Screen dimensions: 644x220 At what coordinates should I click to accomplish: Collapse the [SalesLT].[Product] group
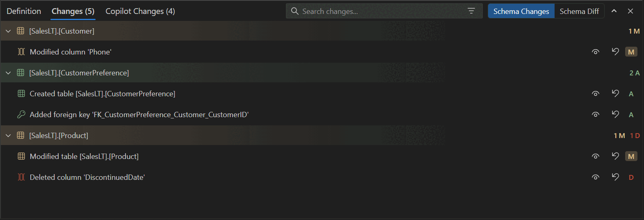pos(8,136)
